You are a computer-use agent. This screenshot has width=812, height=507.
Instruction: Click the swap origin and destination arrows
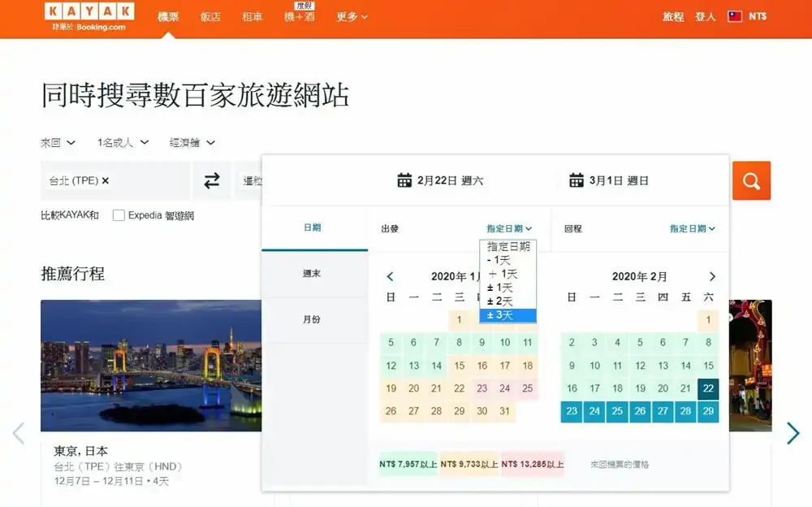[212, 180]
